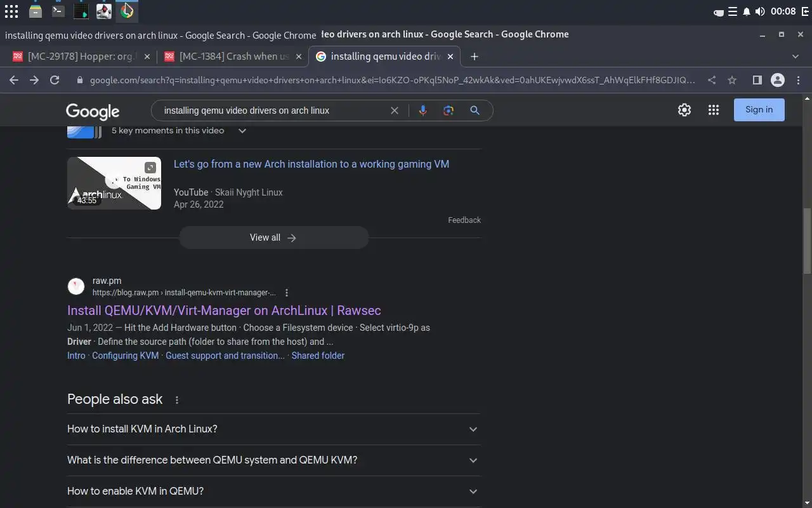Open Google quick settings gear

pos(684,110)
